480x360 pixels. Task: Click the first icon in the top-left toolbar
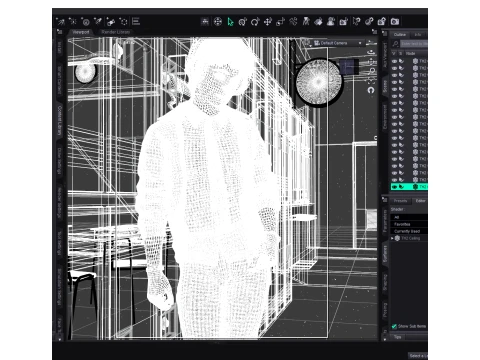pos(60,22)
